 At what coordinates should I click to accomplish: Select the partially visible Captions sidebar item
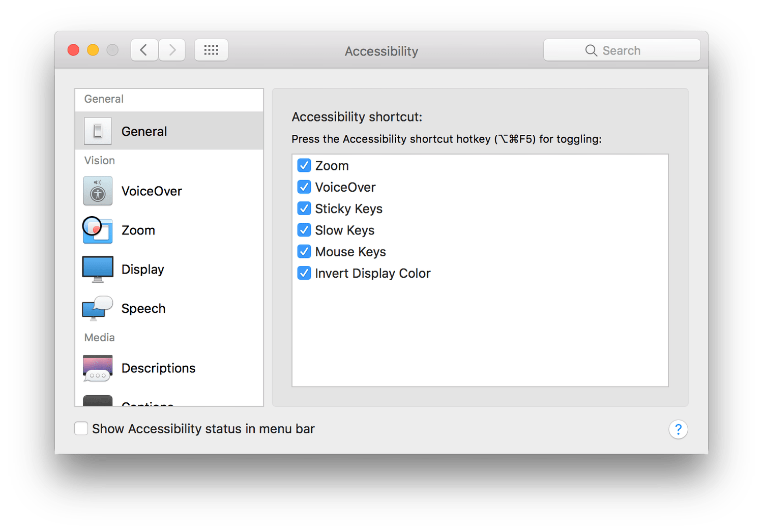coord(148,403)
